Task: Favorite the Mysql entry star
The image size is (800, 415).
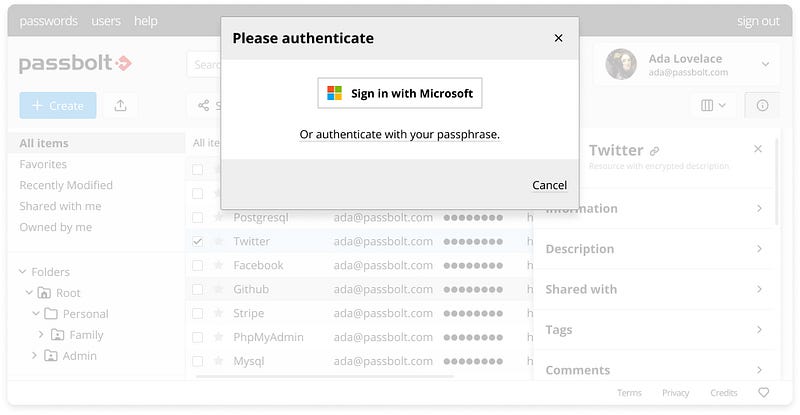Action: 218,361
